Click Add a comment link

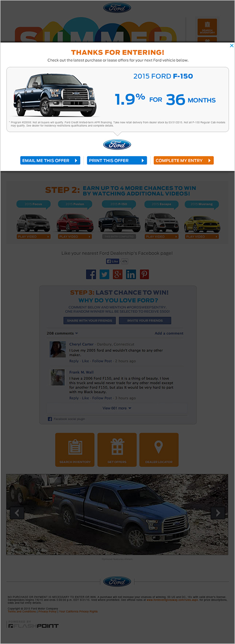(169, 333)
